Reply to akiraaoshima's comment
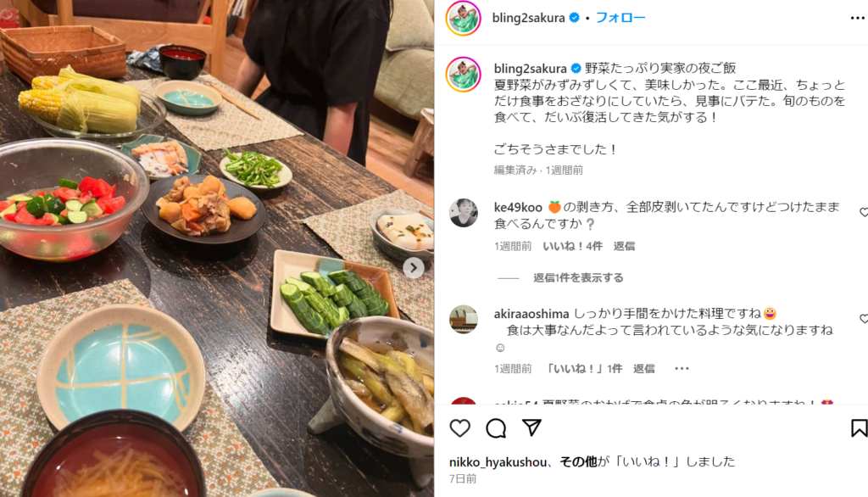Image resolution: width=868 pixels, height=497 pixels. click(x=644, y=368)
